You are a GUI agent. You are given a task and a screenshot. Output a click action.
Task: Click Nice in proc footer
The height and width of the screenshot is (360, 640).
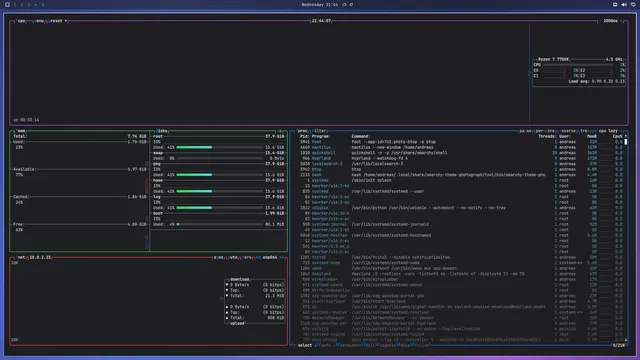(405, 345)
